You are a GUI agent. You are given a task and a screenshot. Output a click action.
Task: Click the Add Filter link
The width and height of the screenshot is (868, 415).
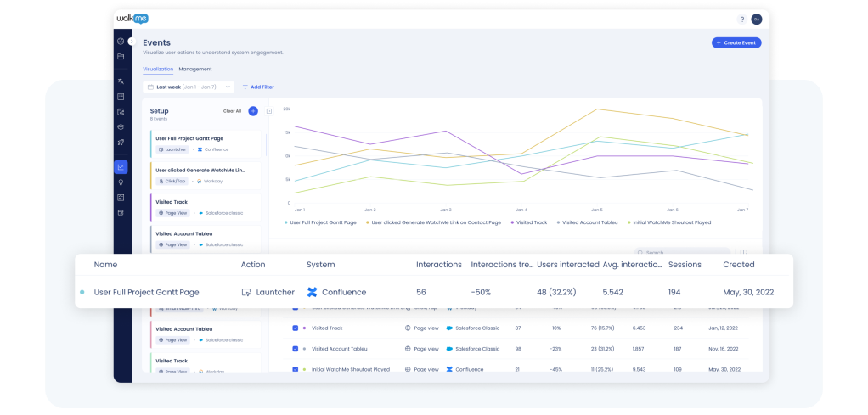pos(258,87)
